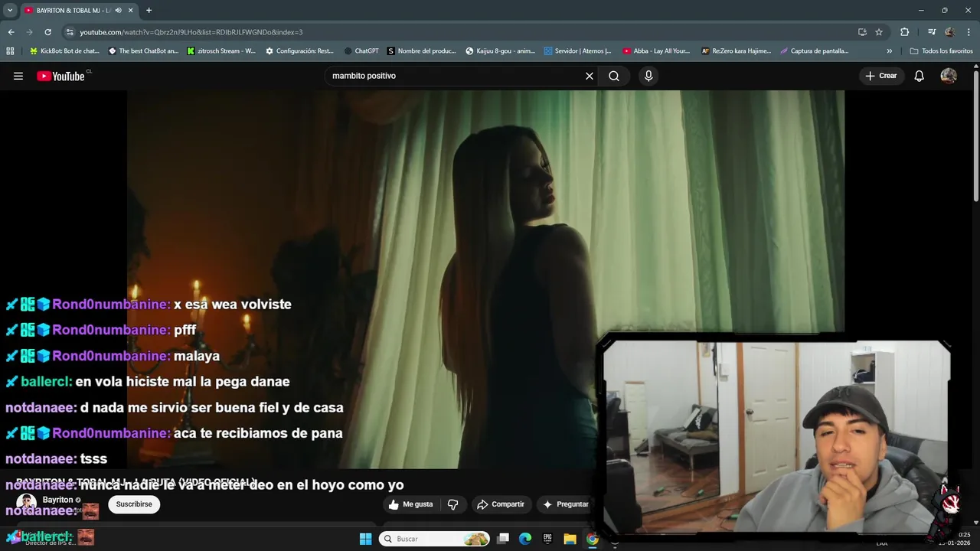Open File Explorer from taskbar
The image size is (980, 551).
[570, 539]
